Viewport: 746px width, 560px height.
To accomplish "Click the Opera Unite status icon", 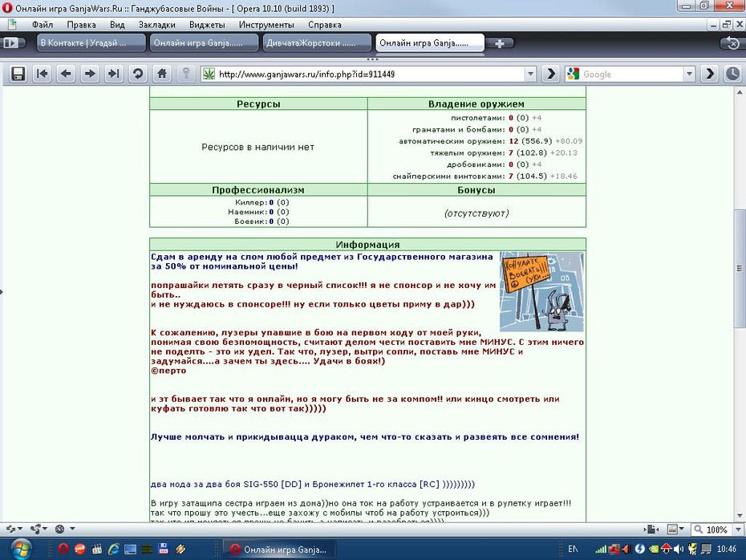I will [35, 529].
